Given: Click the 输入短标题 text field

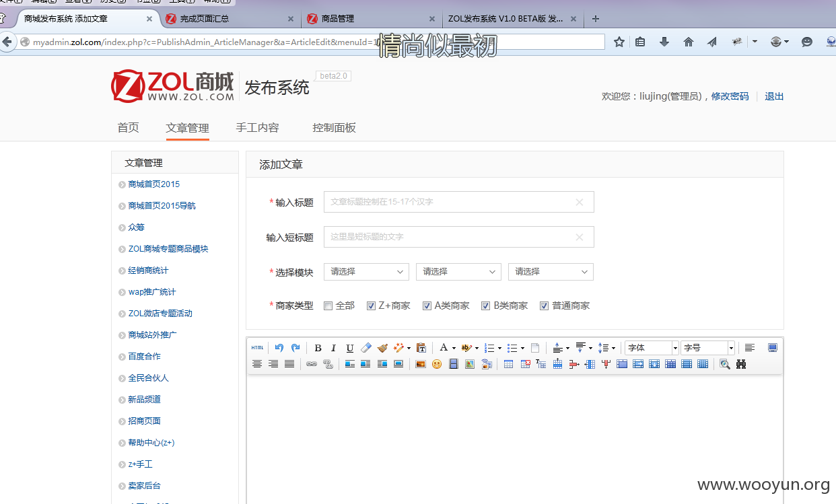Looking at the screenshot, I should pos(458,237).
